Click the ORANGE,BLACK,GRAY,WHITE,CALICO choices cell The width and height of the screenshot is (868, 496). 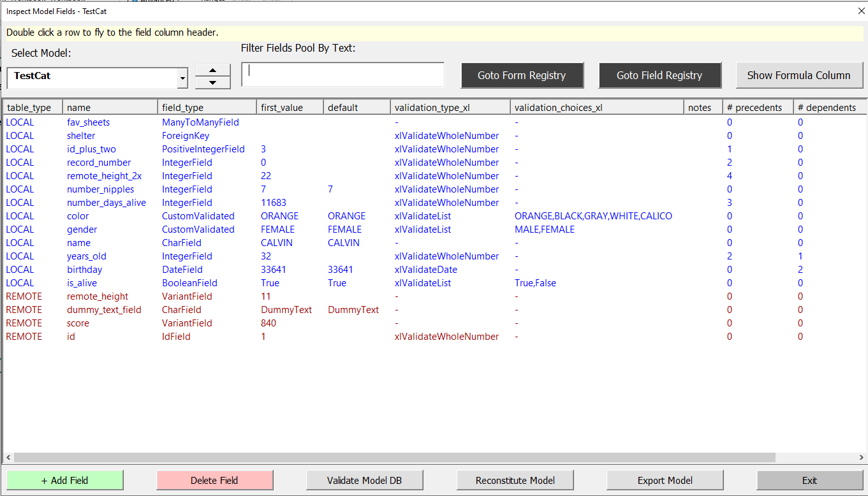pyautogui.click(x=593, y=216)
